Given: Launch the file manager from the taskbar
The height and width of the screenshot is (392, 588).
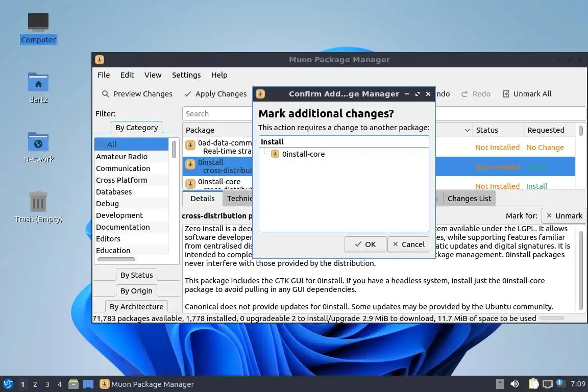Looking at the screenshot, I should [73, 384].
